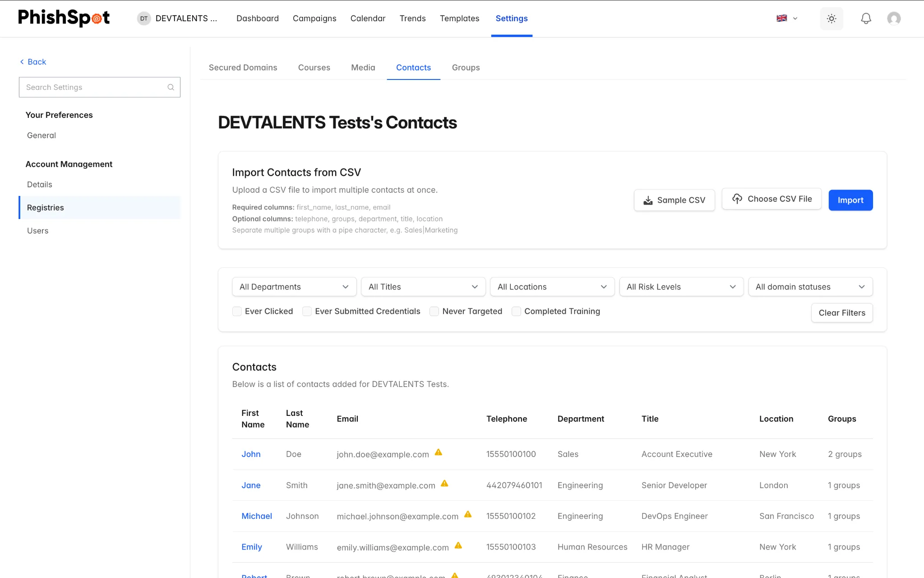This screenshot has width=924, height=578.
Task: Open contact Michael's profile link
Action: [x=257, y=516]
